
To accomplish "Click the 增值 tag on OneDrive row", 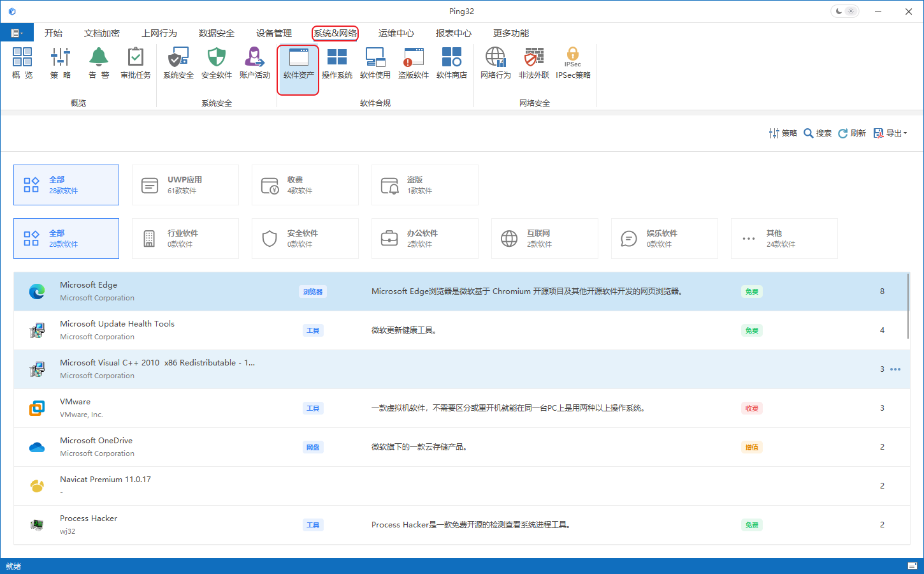I will point(752,447).
